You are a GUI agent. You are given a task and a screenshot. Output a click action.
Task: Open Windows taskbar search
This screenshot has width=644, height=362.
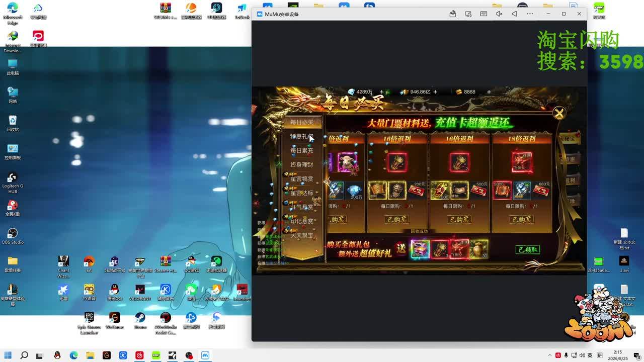[24, 355]
